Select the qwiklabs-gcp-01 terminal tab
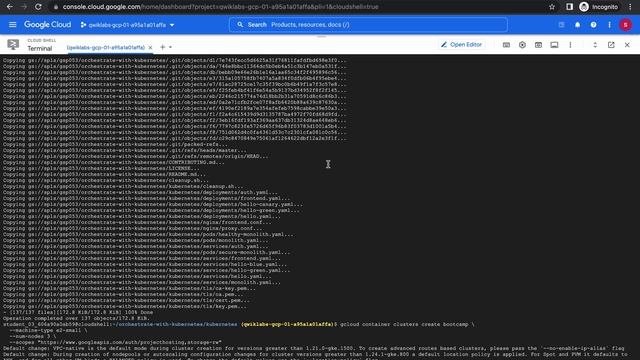Screen dimensions: 640x360 point(106,47)
